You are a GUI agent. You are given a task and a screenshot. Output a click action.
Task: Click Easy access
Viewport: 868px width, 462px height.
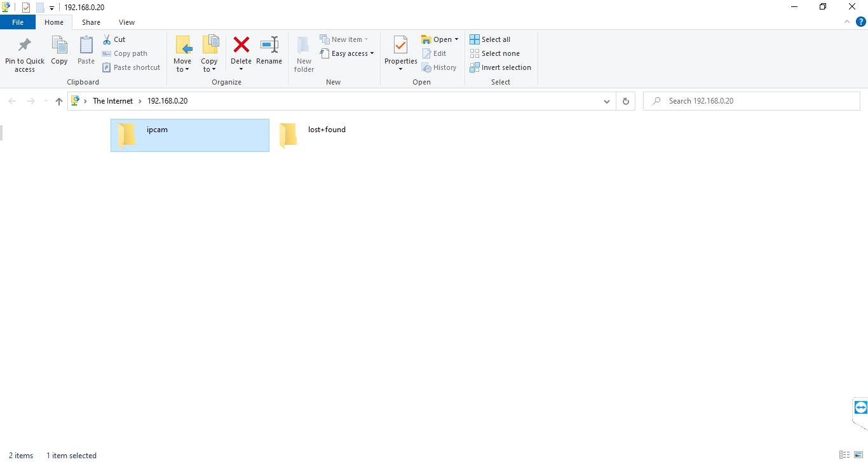pyautogui.click(x=347, y=53)
